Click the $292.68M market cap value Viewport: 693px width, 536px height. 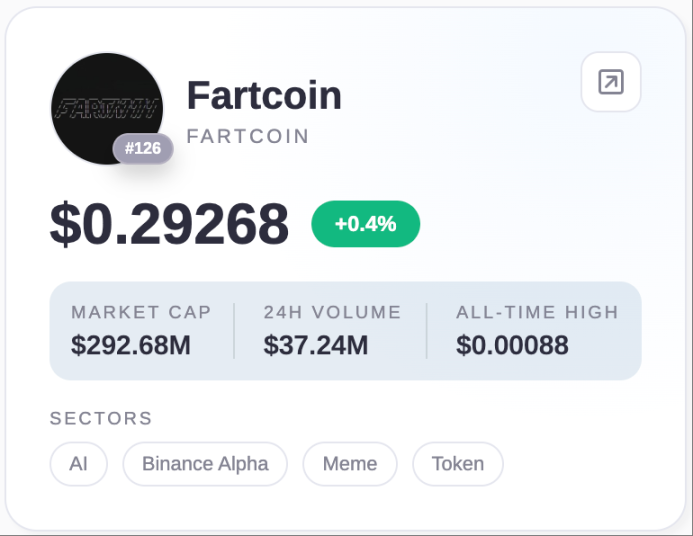click(131, 346)
